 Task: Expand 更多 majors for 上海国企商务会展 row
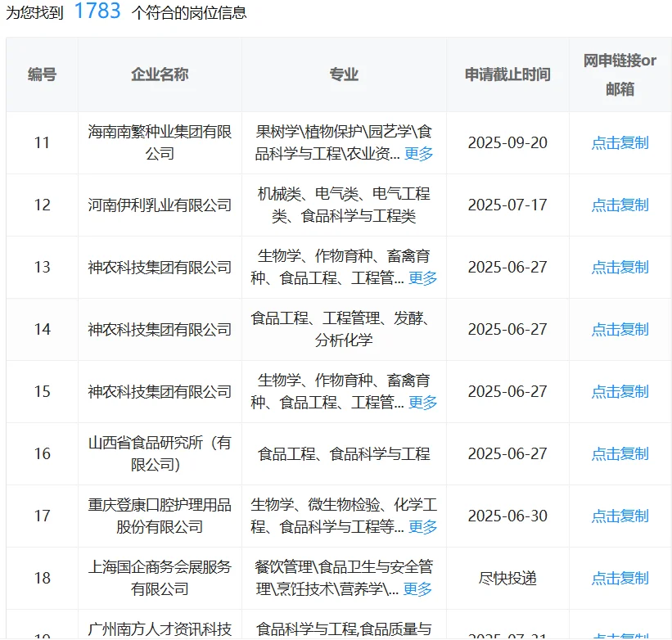(x=417, y=589)
